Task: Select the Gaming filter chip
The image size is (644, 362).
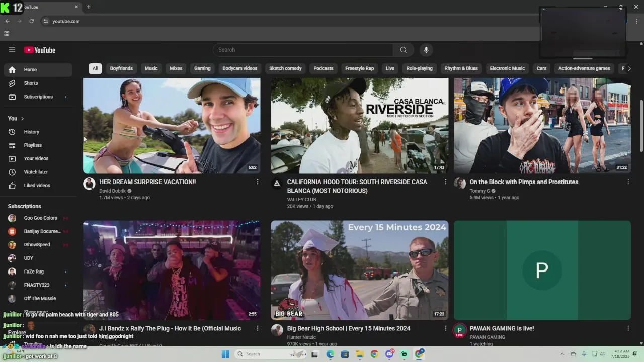Action: pyautogui.click(x=202, y=68)
